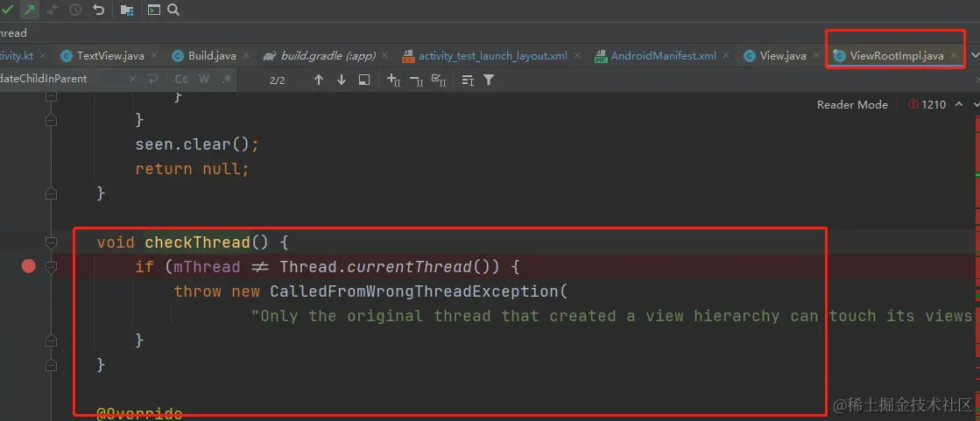Go to next search occurrence arrow
Screen dimensions: 980x421
pos(342,80)
